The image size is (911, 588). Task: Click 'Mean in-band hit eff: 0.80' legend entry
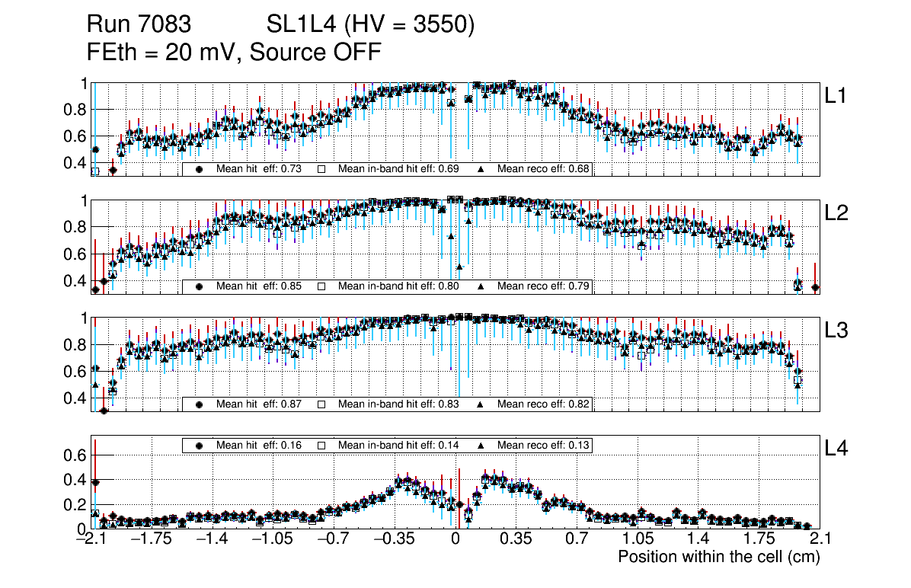coord(398,286)
